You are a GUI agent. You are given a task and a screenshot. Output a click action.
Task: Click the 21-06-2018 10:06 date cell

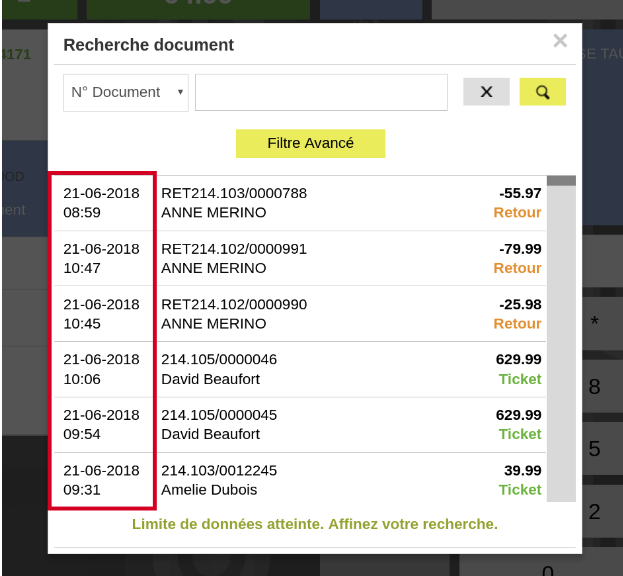pyautogui.click(x=101, y=368)
